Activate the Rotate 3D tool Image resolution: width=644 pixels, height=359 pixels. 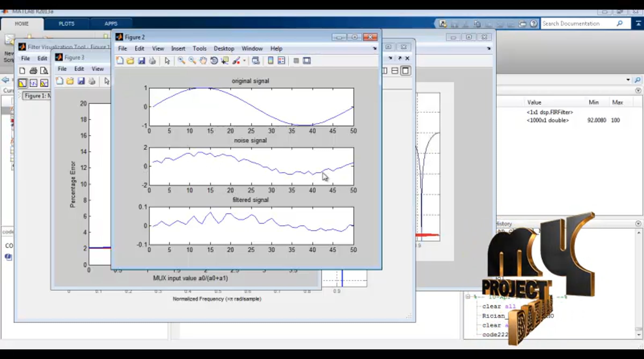[214, 61]
